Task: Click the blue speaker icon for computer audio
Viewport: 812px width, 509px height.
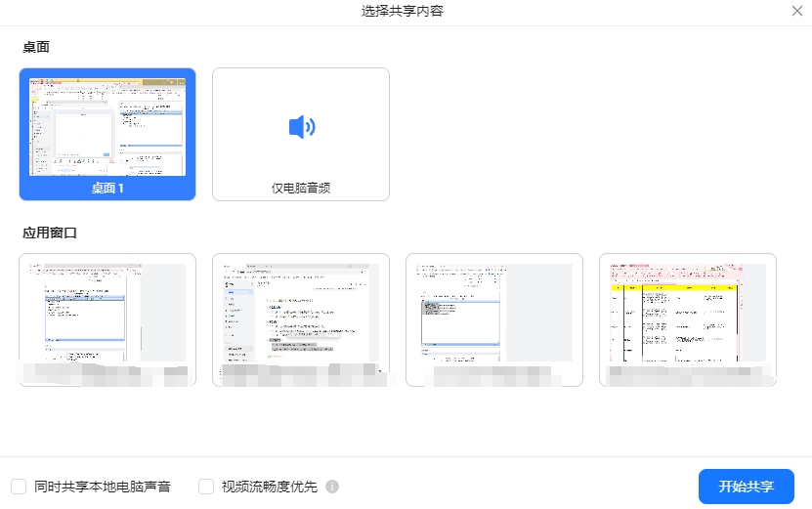Action: 301,127
